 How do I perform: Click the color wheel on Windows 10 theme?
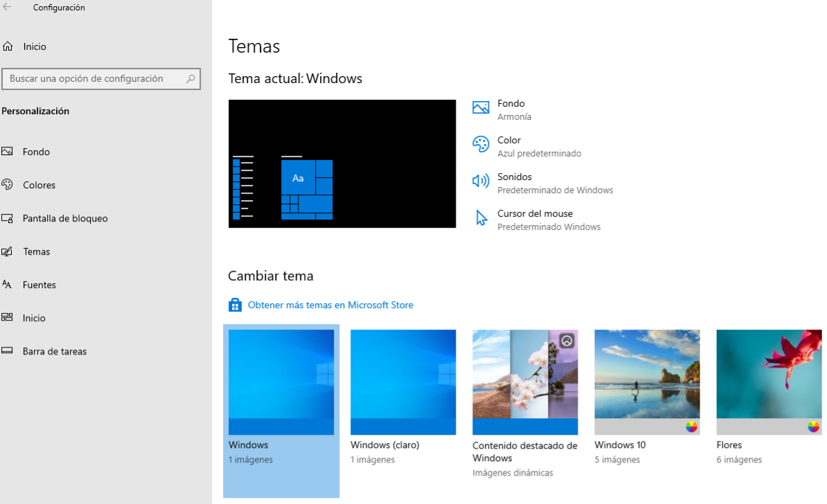[x=691, y=426]
